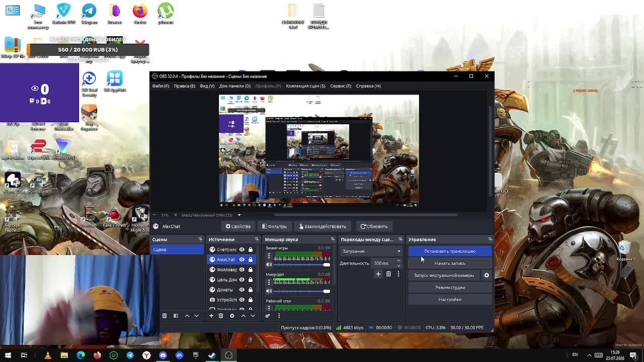This screenshot has width=644, height=362.
Task: Click Взаимодействовать button
Action: click(x=323, y=226)
